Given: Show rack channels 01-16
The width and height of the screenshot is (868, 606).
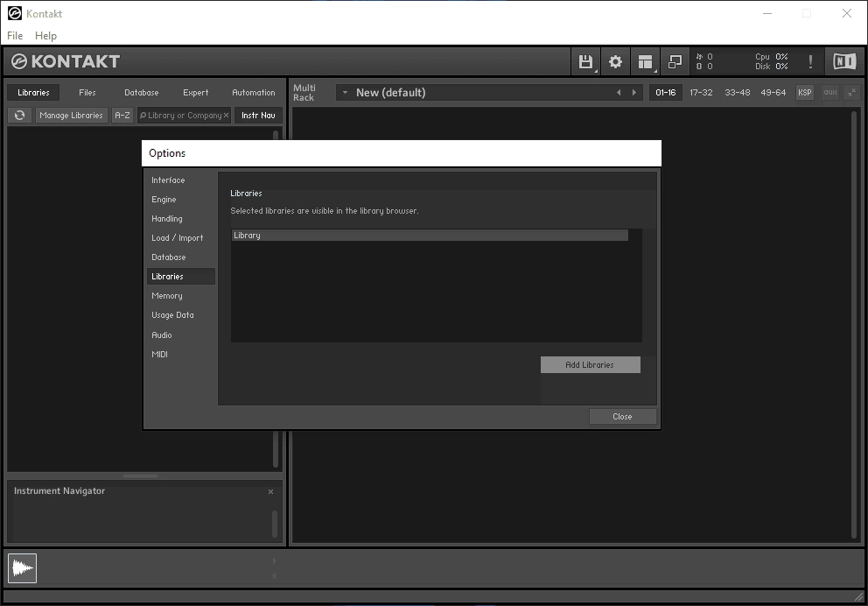Looking at the screenshot, I should [665, 93].
